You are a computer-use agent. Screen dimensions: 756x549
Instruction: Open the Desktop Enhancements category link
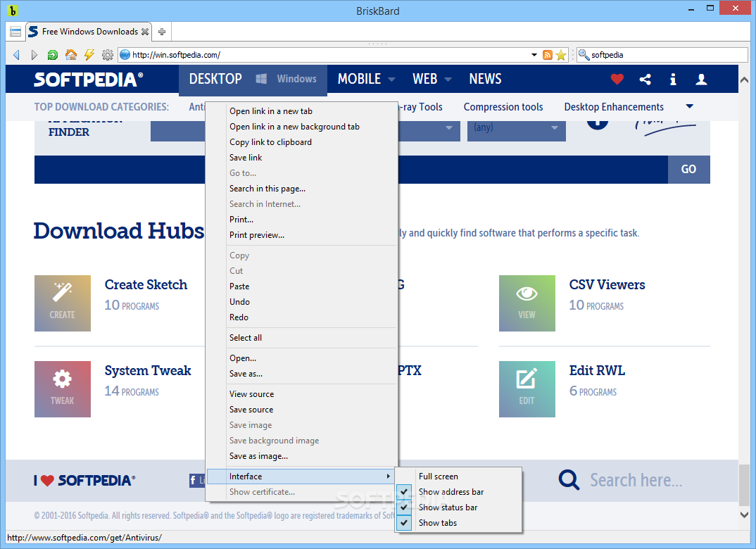(614, 107)
